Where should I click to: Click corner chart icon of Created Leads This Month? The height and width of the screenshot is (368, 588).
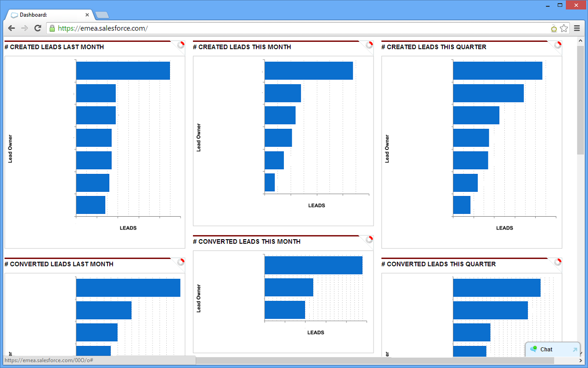[x=369, y=45]
